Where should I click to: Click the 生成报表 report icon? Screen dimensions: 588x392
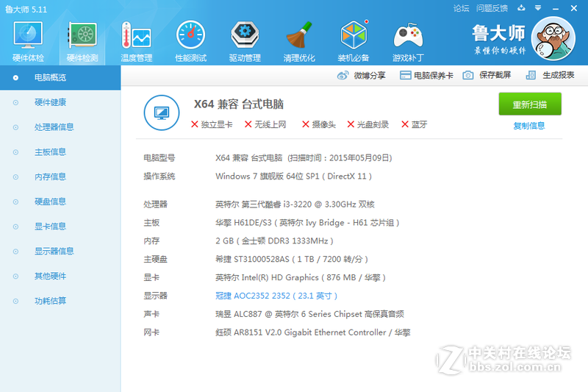pos(531,76)
